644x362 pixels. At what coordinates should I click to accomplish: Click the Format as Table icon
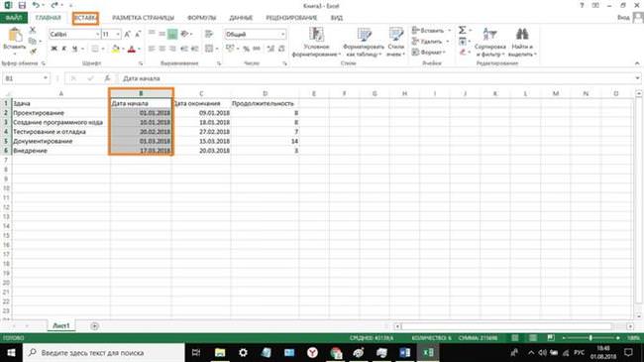(364, 34)
